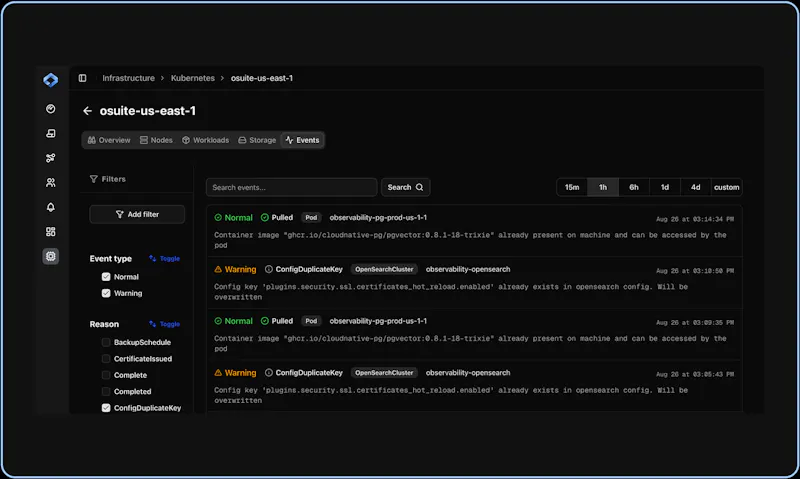Screen dimensions: 800x479
Task: Toggle the sidebar panel icon
Action: (83, 78)
